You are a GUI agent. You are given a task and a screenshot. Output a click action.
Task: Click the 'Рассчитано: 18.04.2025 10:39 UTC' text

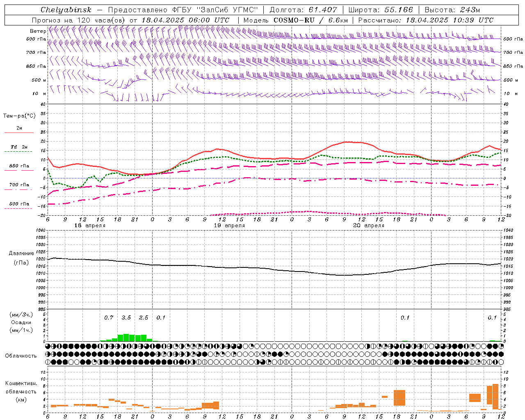[426, 20]
